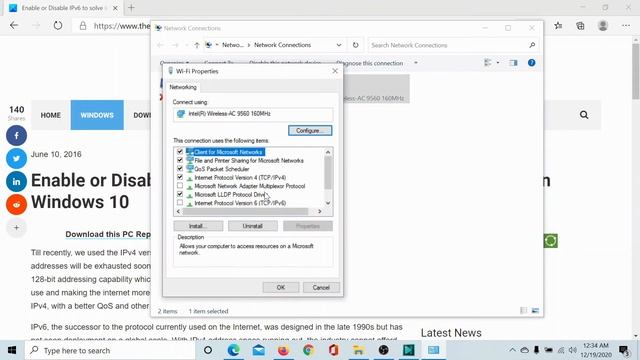640x360 pixels.
Task: Share the article on LinkedIn
Action: (x=16, y=182)
